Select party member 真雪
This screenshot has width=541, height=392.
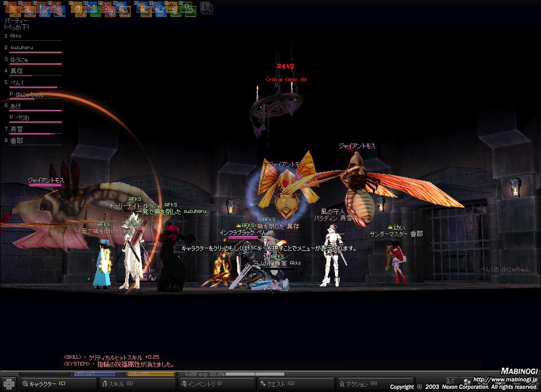point(33,130)
